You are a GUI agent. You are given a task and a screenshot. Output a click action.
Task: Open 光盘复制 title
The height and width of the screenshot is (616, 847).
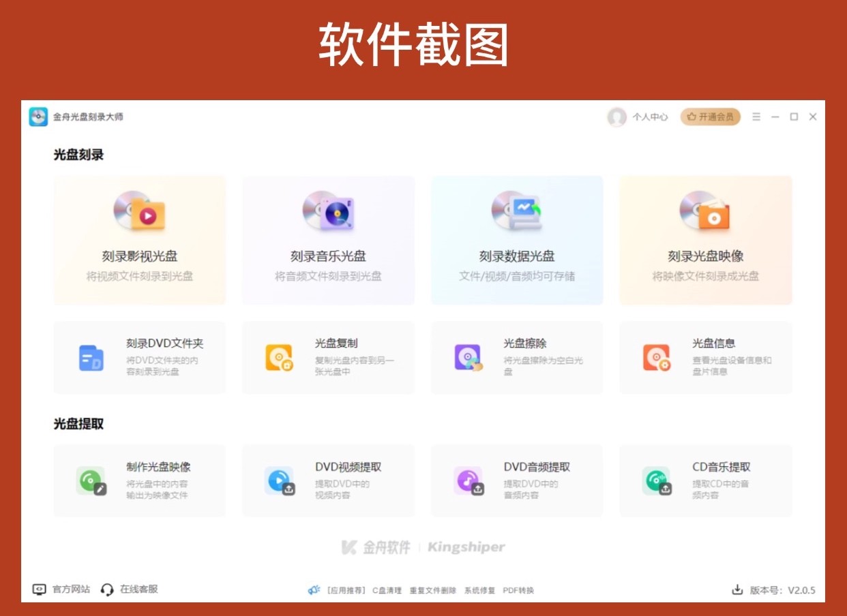336,343
